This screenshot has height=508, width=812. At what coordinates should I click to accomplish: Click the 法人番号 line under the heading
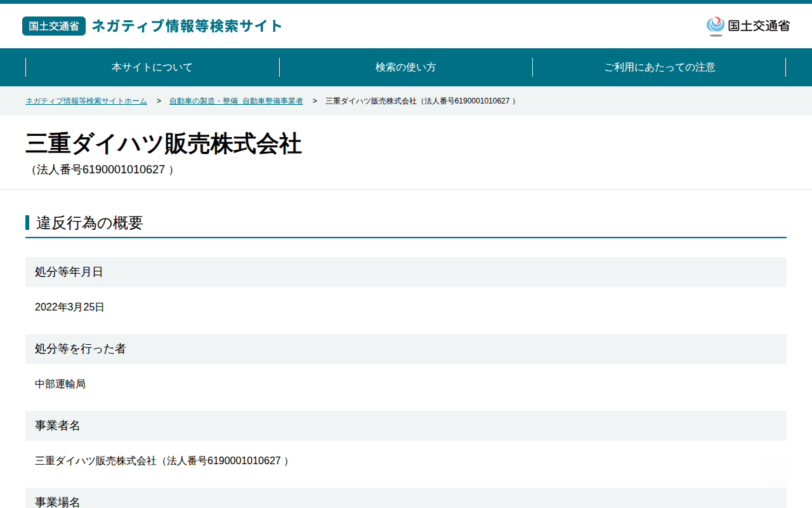tap(100, 170)
